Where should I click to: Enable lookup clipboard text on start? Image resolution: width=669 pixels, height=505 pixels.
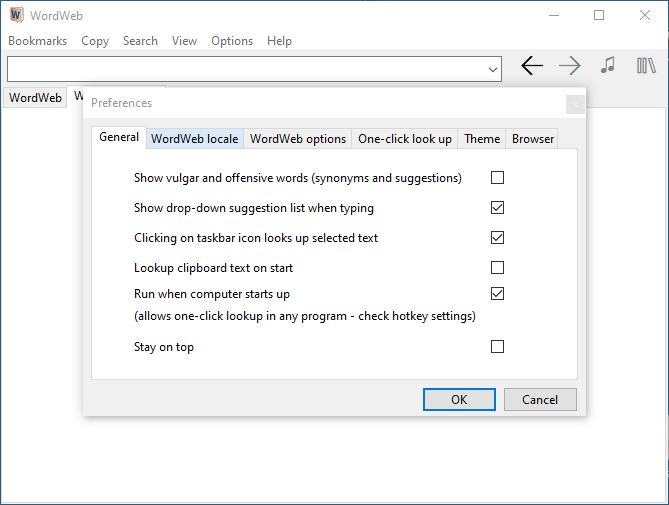pyautogui.click(x=497, y=267)
